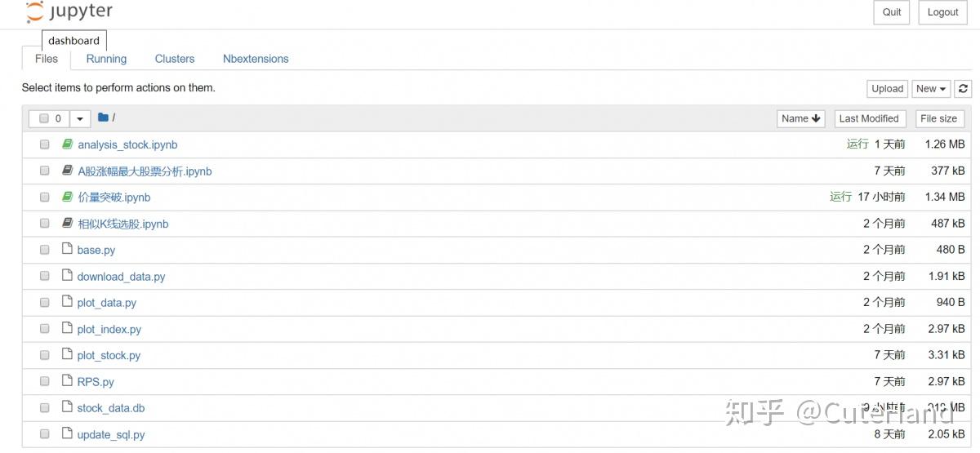Click the Jupyter logo icon
The image size is (980, 453).
(x=34, y=12)
